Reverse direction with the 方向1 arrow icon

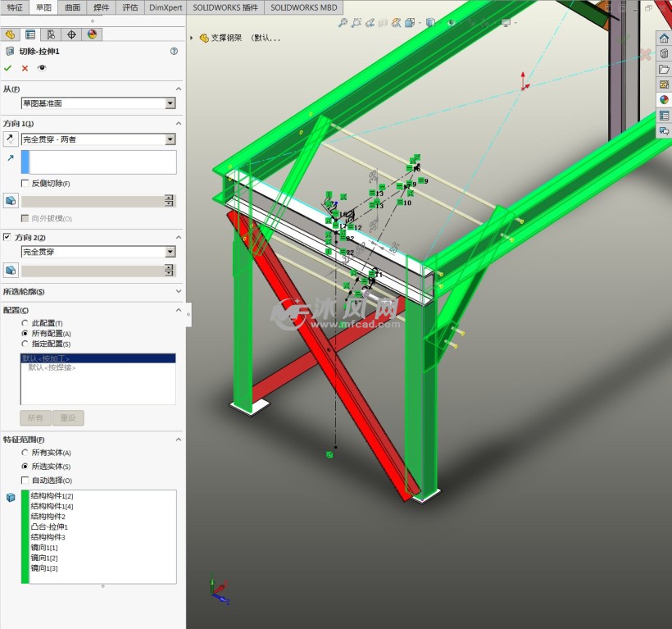click(x=11, y=139)
